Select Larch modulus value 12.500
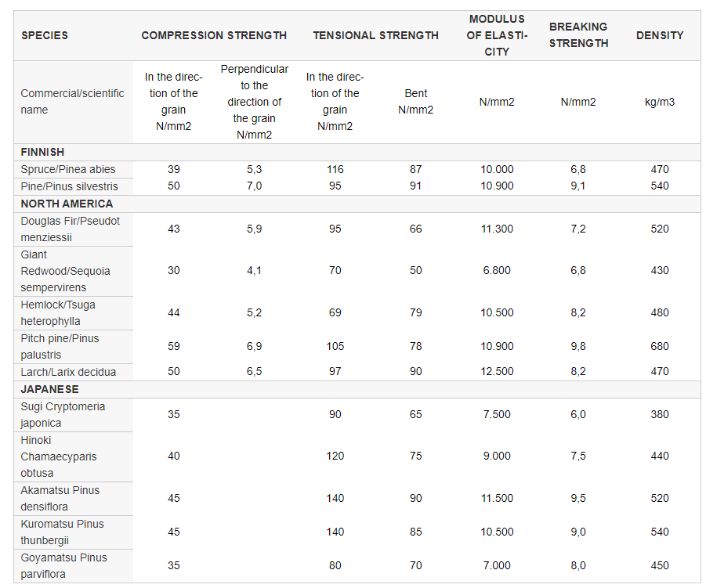Viewport: 706px width, 588px height. (x=497, y=372)
